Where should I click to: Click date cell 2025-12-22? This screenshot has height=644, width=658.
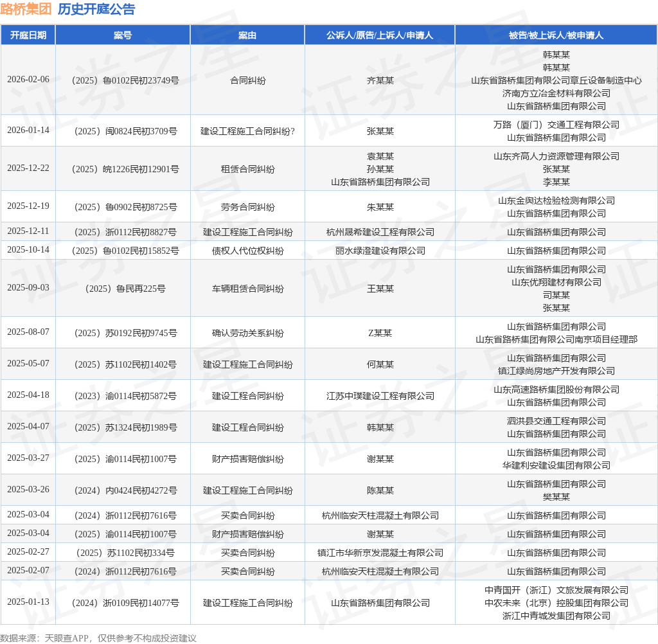28,168
